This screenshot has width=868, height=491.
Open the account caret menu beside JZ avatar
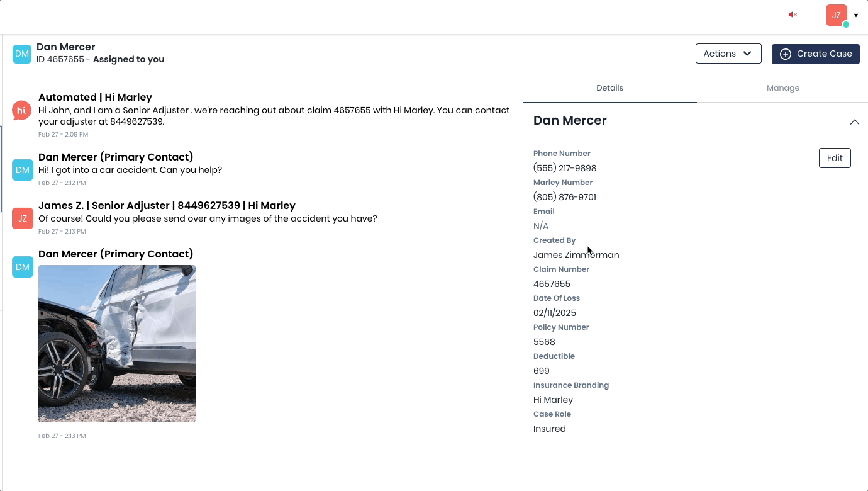857,14
